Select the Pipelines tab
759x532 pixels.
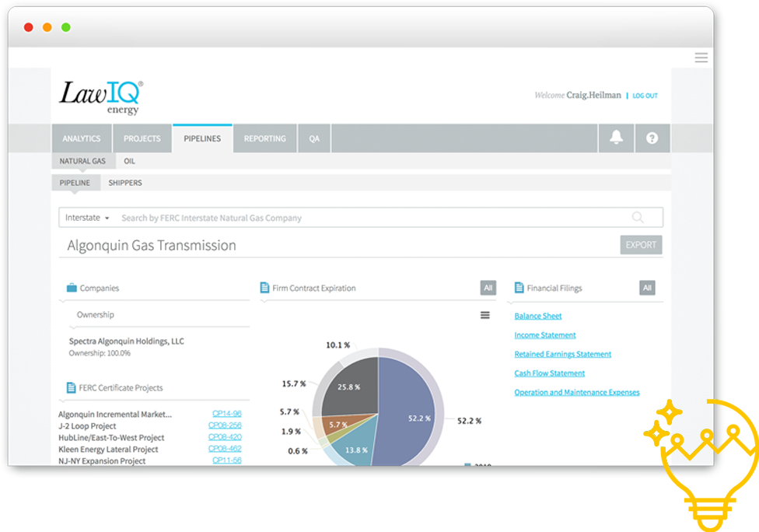click(x=202, y=138)
